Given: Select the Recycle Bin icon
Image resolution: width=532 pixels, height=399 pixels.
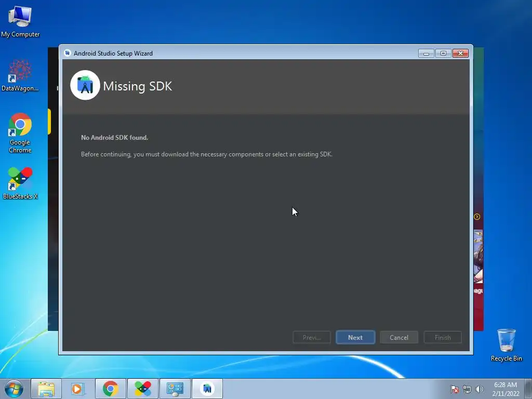Looking at the screenshot, I should [506, 345].
